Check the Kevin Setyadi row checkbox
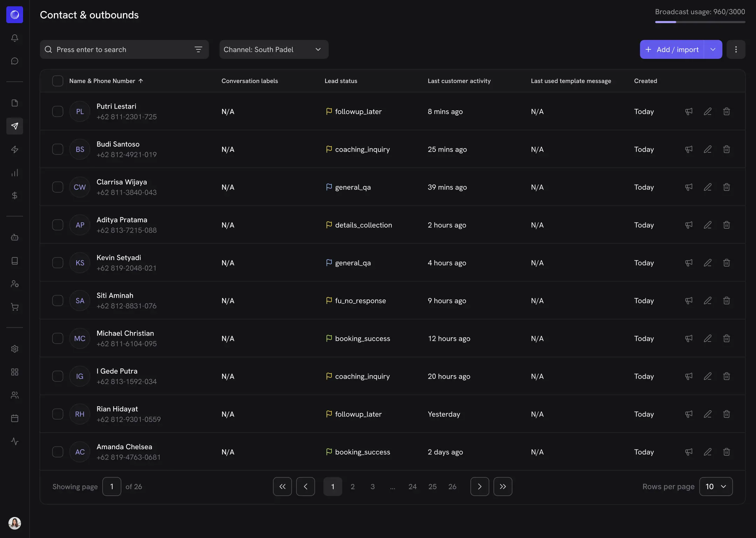 (58, 263)
